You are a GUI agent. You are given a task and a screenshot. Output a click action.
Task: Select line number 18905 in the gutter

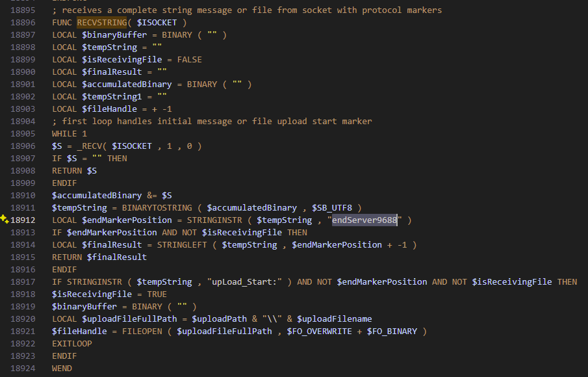(x=23, y=134)
